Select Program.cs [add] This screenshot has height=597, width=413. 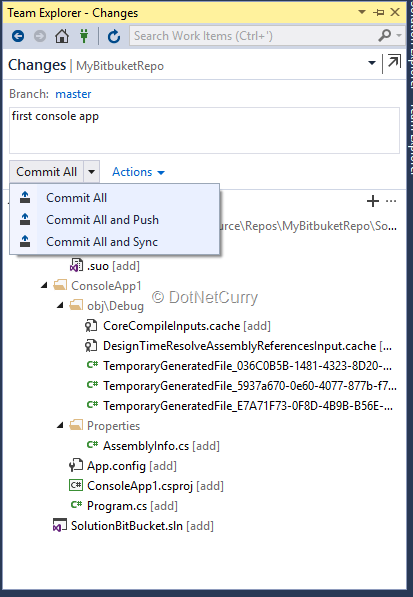(x=132, y=506)
